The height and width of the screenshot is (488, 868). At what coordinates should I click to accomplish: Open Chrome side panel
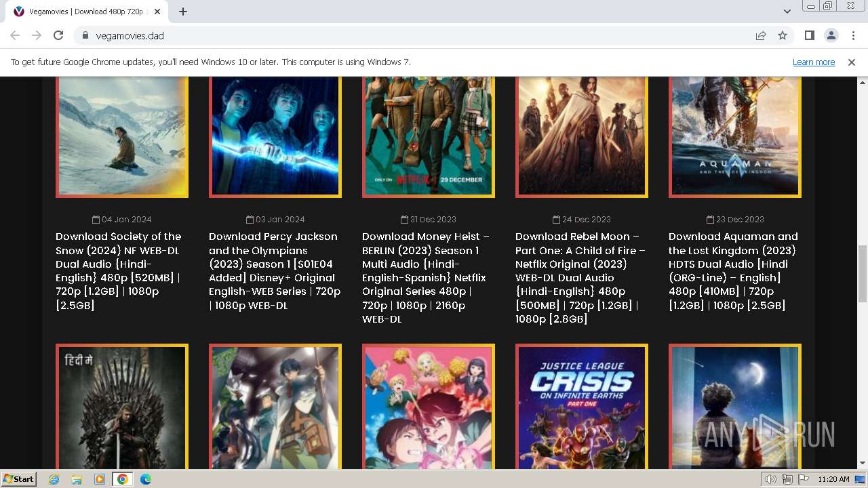(809, 35)
